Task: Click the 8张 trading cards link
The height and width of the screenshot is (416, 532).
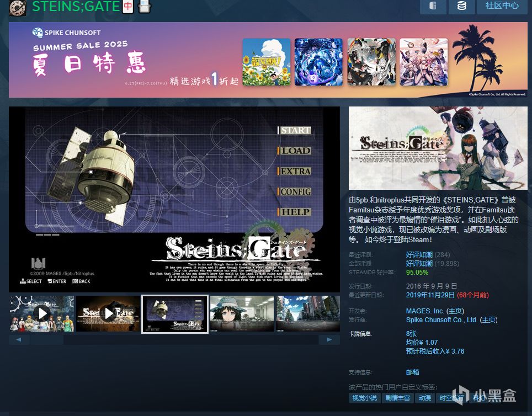Action: 411,334
